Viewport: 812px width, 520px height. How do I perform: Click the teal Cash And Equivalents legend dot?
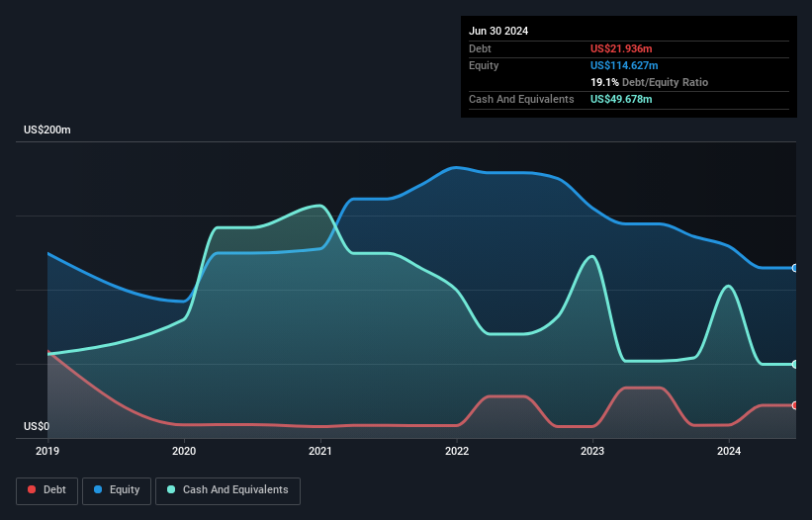tap(171, 489)
